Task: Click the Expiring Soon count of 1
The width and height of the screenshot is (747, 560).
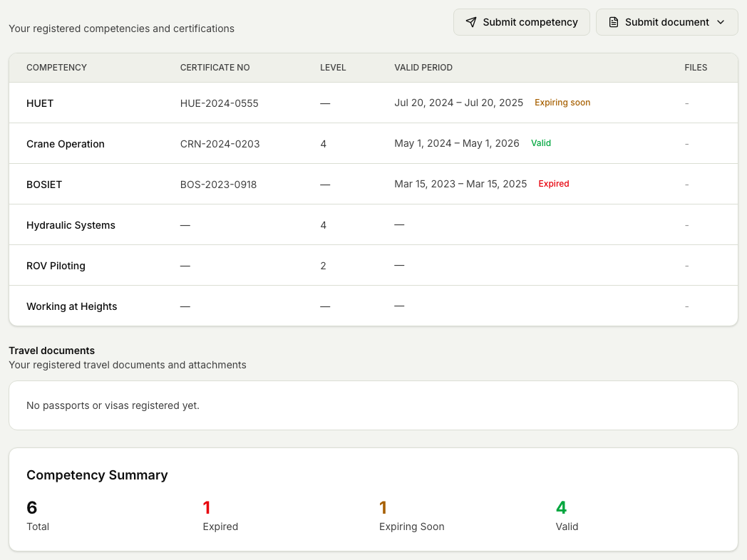Action: point(383,507)
